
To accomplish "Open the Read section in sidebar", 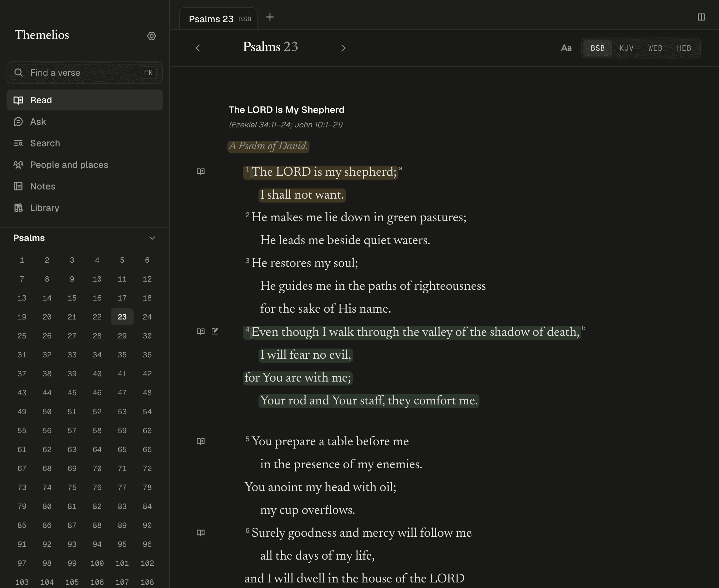I will coord(84,100).
